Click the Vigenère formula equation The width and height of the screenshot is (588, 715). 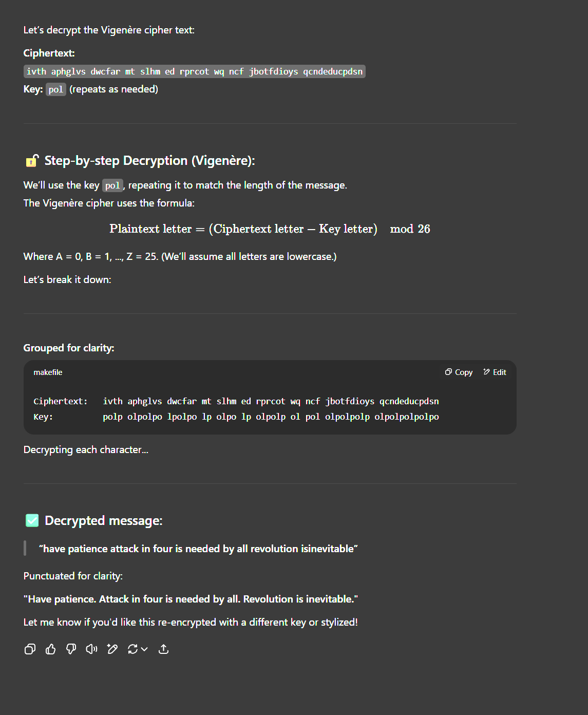point(270,229)
